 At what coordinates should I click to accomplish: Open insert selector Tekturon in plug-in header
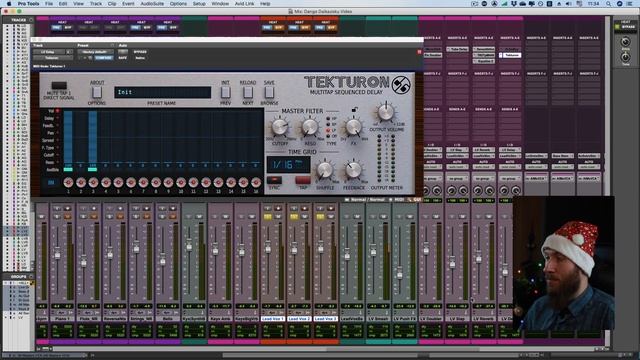pos(53,58)
